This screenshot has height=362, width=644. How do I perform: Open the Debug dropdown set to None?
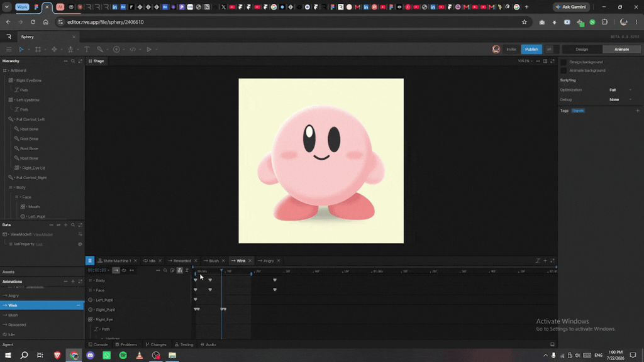click(x=620, y=100)
